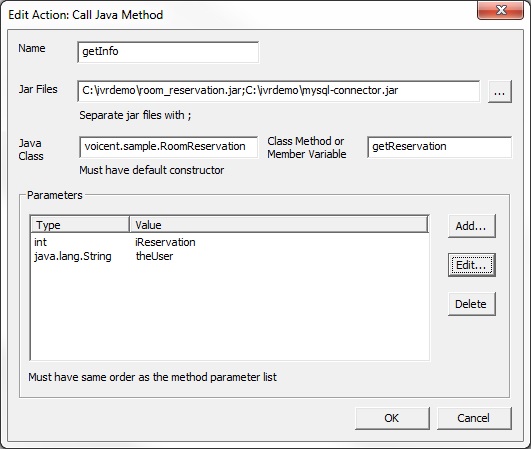Click the theUser value cell
The height and width of the screenshot is (449, 531).
[x=154, y=256]
